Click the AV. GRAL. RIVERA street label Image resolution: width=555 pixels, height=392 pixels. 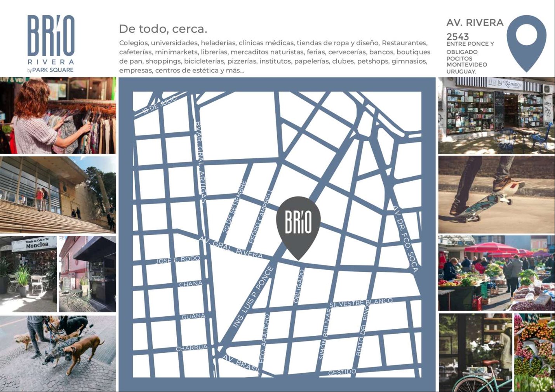coord(231,247)
